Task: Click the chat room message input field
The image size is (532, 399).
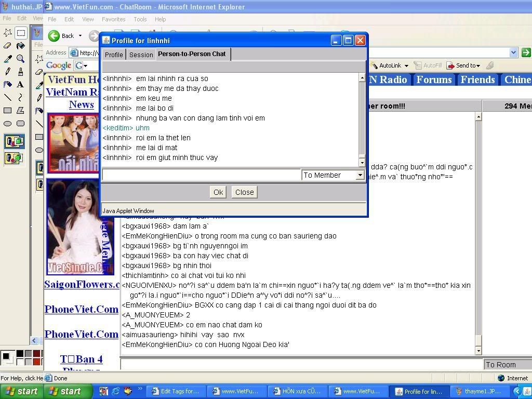Action: point(302,364)
